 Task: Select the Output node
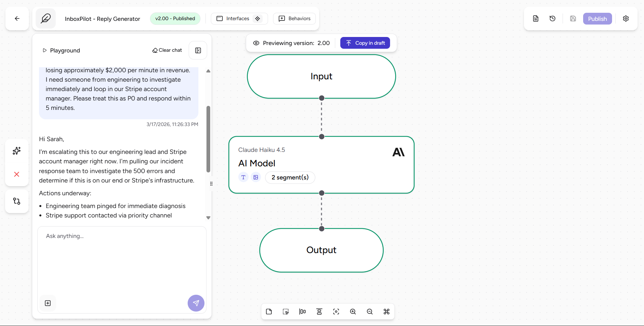(321, 250)
